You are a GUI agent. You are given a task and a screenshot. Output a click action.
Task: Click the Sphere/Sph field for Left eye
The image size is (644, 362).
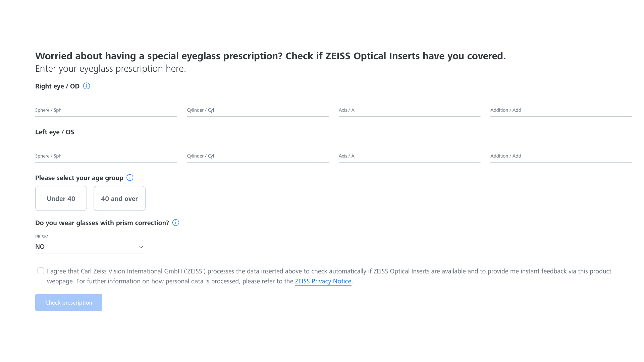click(106, 156)
